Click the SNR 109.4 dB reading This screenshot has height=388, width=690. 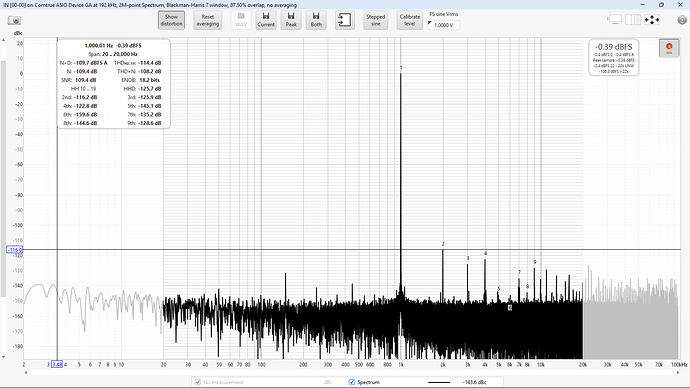tap(79, 80)
